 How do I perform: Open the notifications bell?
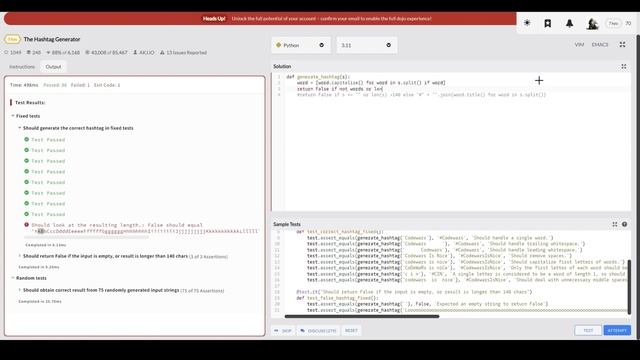coord(569,24)
